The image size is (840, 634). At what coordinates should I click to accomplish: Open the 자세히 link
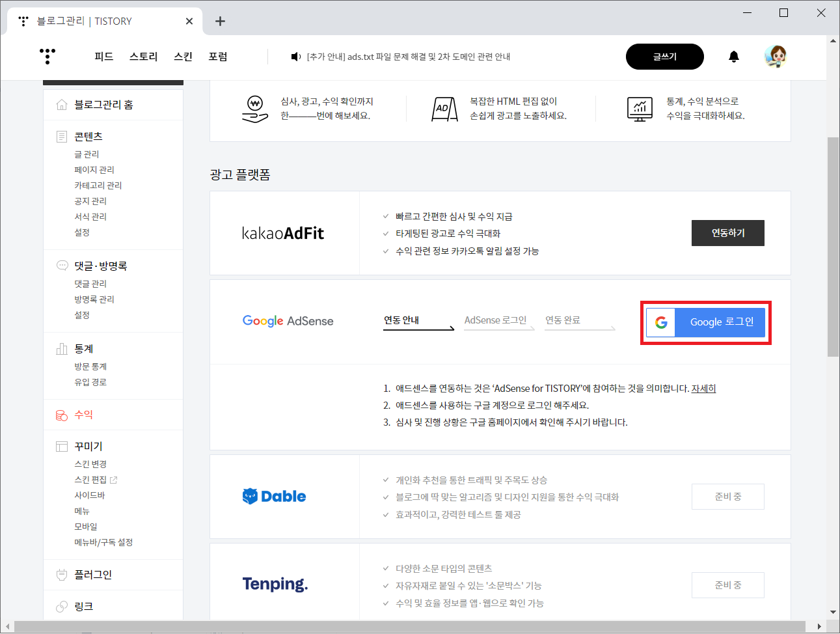(x=703, y=389)
